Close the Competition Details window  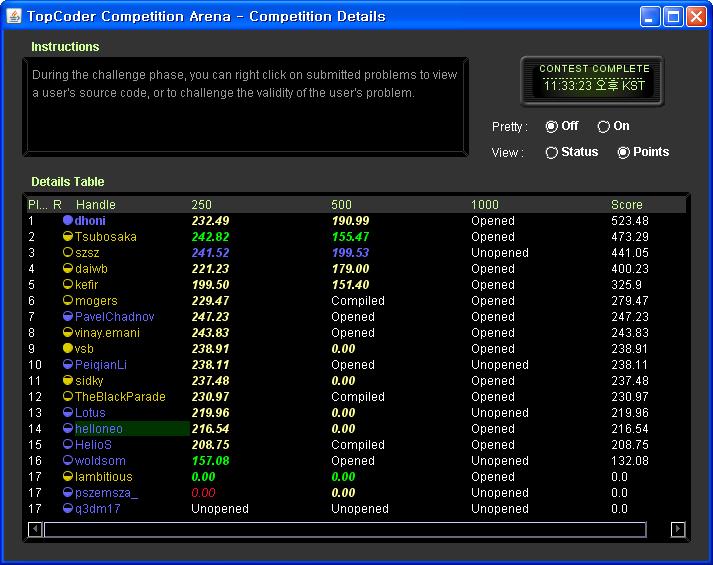pos(697,17)
